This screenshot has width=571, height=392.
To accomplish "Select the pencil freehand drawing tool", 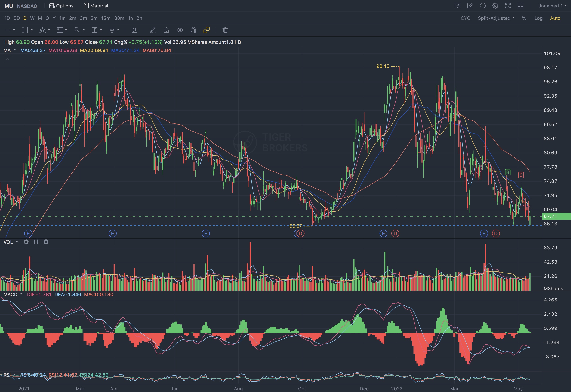I will 153,30.
